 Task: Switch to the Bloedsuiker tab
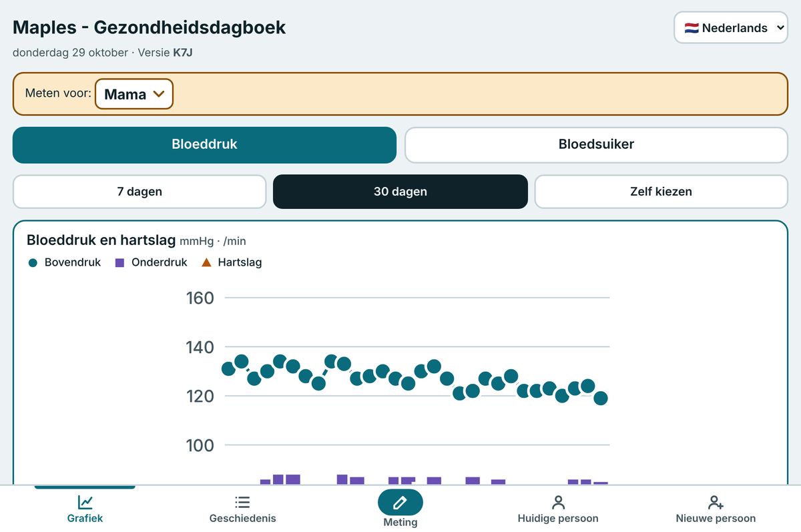(596, 145)
